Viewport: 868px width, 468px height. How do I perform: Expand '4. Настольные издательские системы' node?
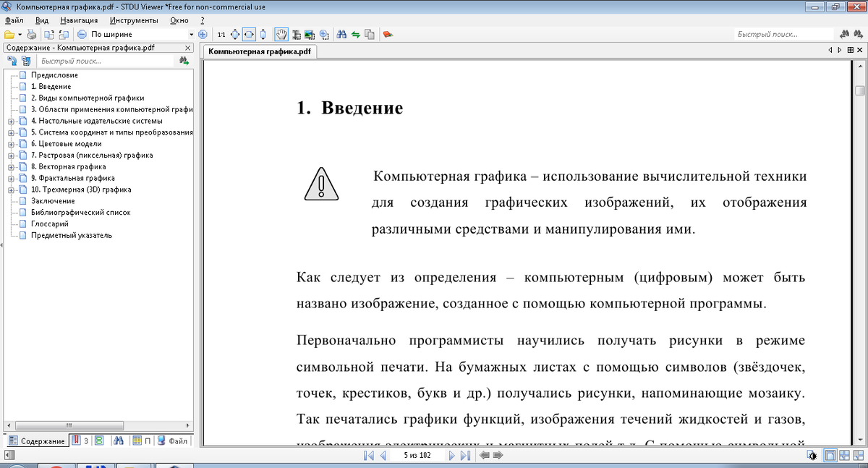coord(12,122)
